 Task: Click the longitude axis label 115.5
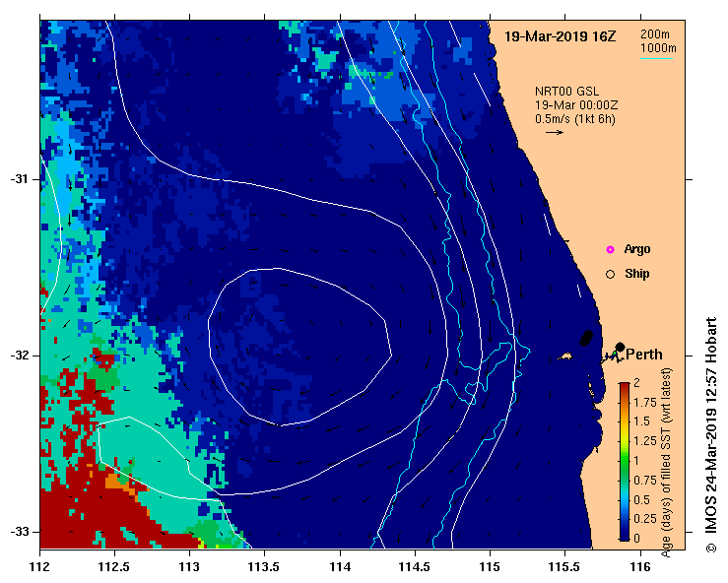tap(564, 567)
